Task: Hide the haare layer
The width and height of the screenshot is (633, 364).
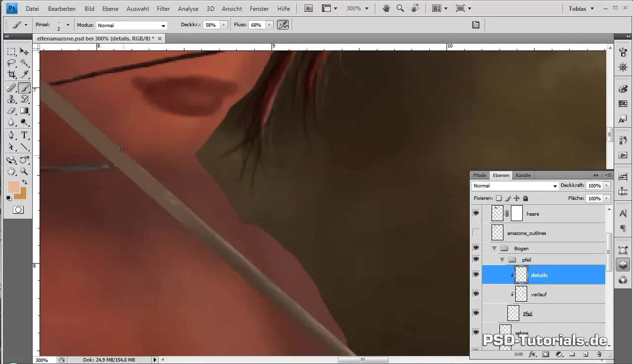Action: coord(476,213)
